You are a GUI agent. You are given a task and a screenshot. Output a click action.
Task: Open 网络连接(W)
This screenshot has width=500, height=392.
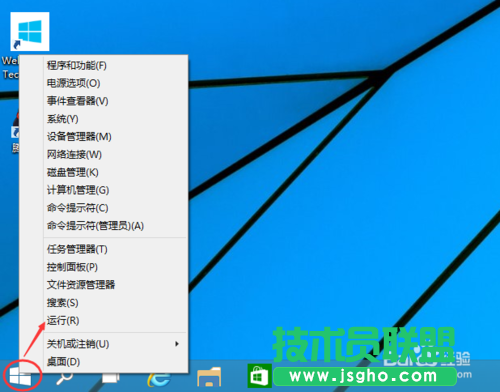[104, 154]
